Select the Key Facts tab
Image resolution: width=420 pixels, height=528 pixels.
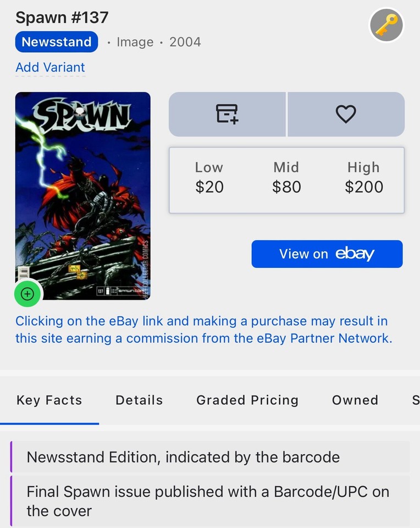coord(49,400)
